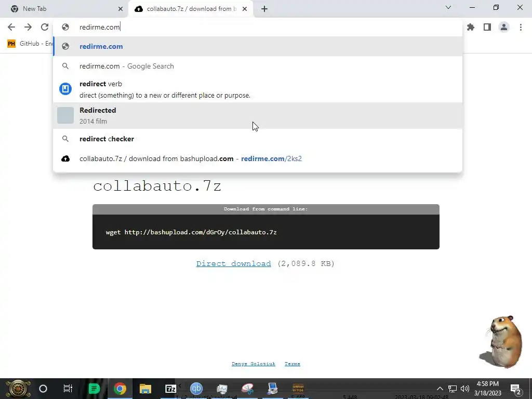Image resolution: width=532 pixels, height=399 pixels.
Task: Click the address bar with redirme.com typed
Action: point(258,27)
